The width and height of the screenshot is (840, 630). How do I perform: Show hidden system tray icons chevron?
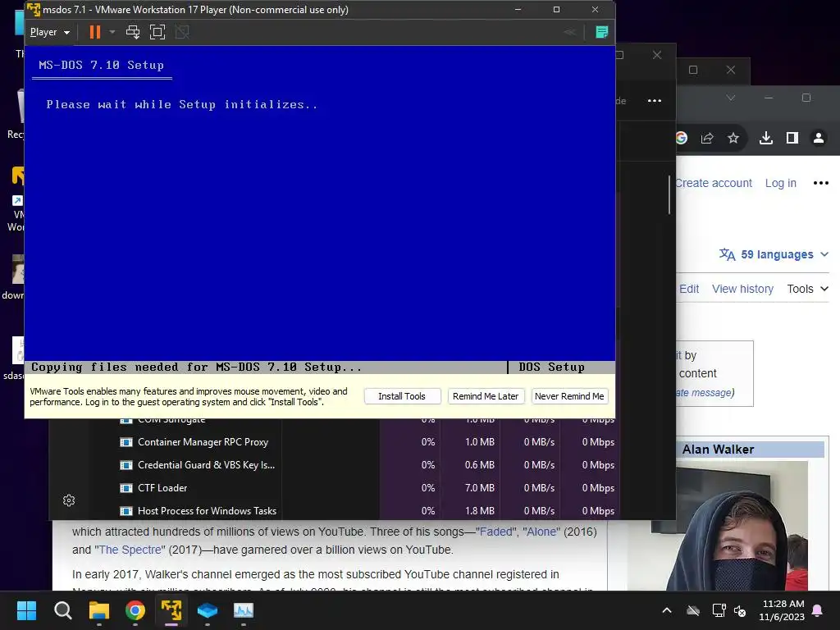667,610
